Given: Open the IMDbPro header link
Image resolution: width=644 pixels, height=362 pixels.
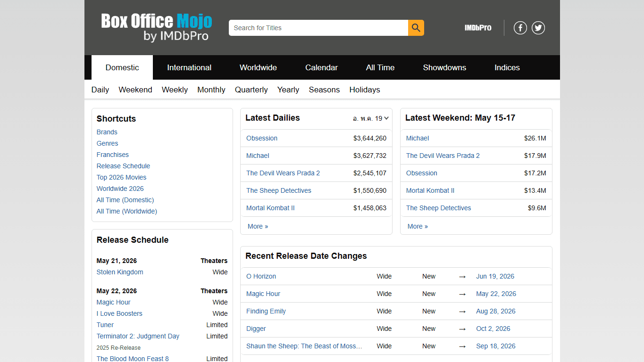Looking at the screenshot, I should tap(478, 28).
